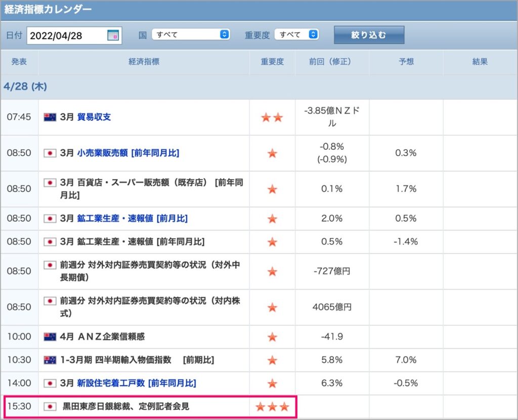The image size is (518, 420).
Task: Click the 前回（修正） column header
Action: pos(332,62)
